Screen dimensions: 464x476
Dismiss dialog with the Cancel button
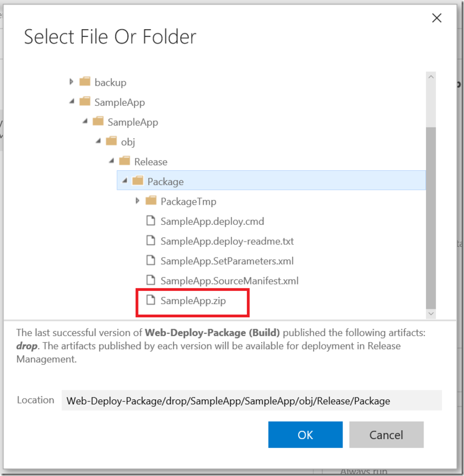pos(386,434)
